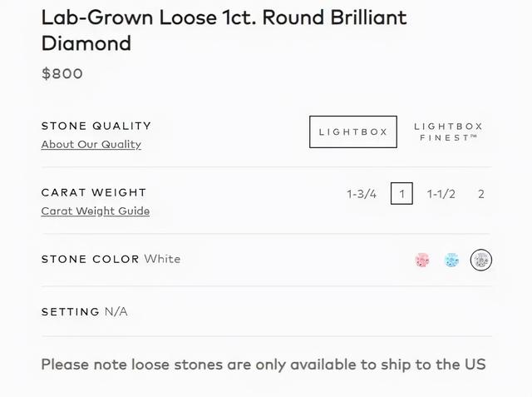The image size is (532, 397).
Task: Click the Stone Color label
Action: coord(91,259)
